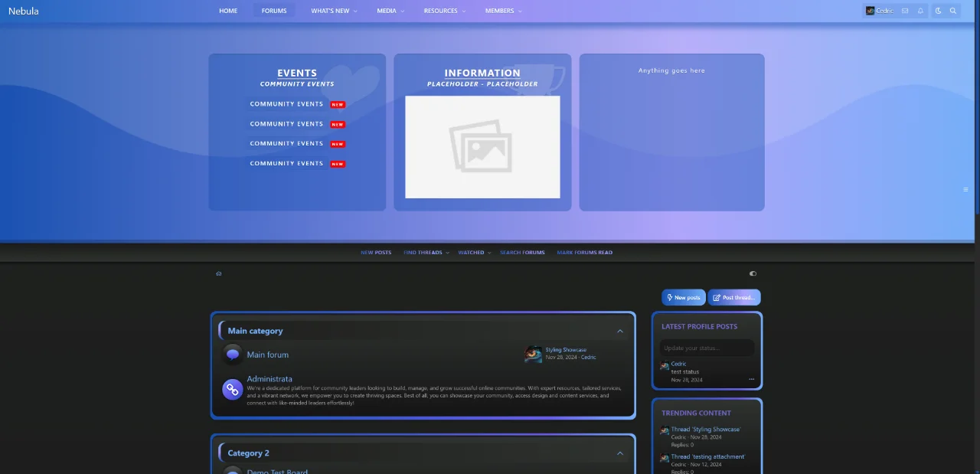Click the small menu lines icon at the right edge
The height and width of the screenshot is (474, 980).
pyautogui.click(x=965, y=189)
